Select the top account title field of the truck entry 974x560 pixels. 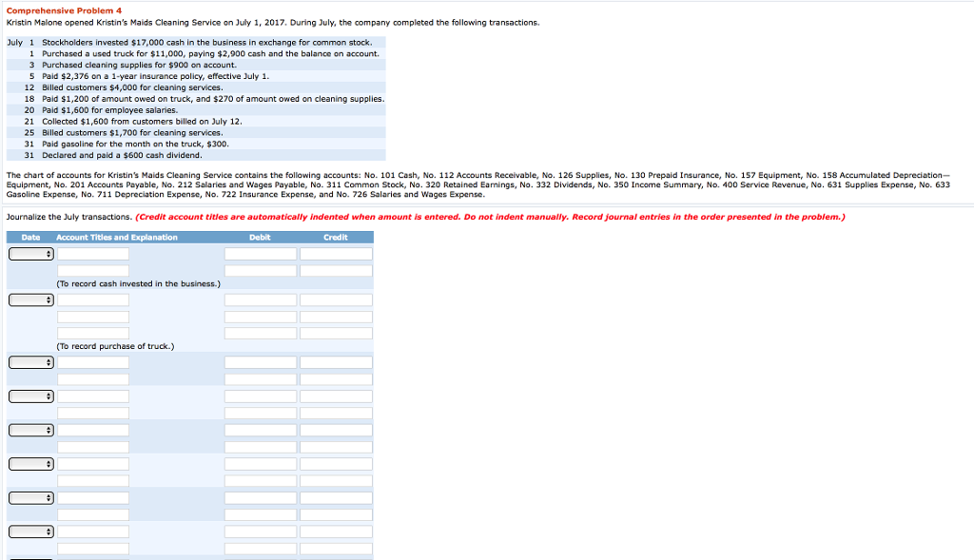click(x=94, y=301)
